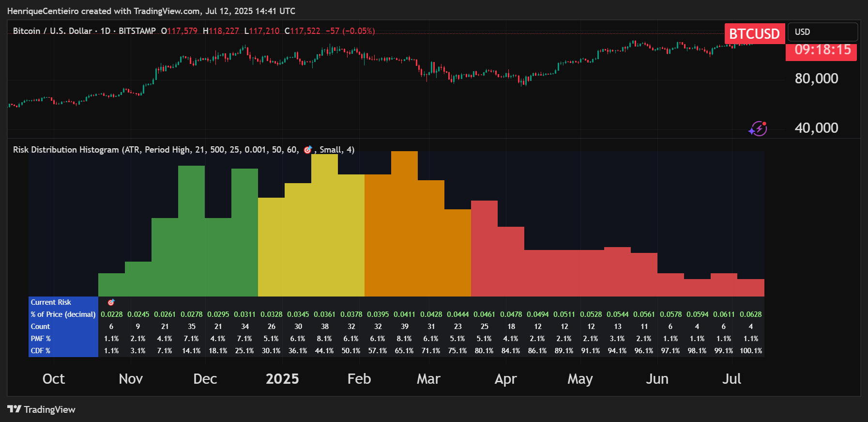Click the Dec time axis label
Image resolution: width=868 pixels, height=422 pixels.
coord(205,379)
